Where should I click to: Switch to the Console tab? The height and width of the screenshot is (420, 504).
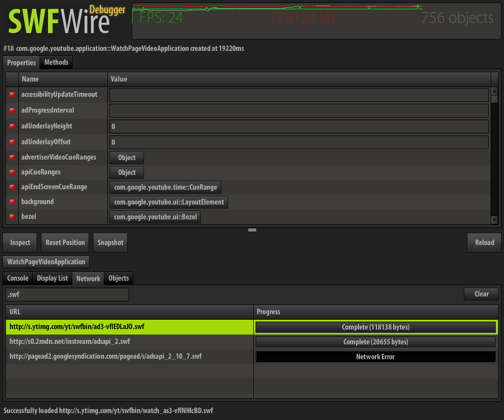pyautogui.click(x=18, y=278)
